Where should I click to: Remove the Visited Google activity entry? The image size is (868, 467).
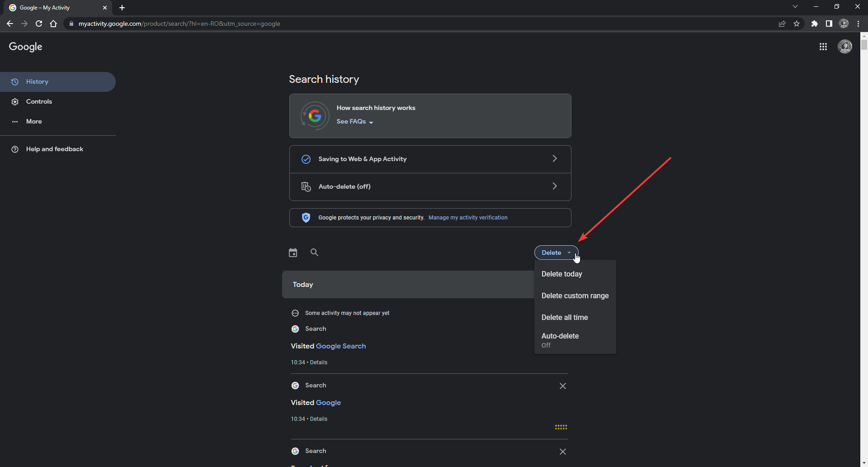[563, 386]
